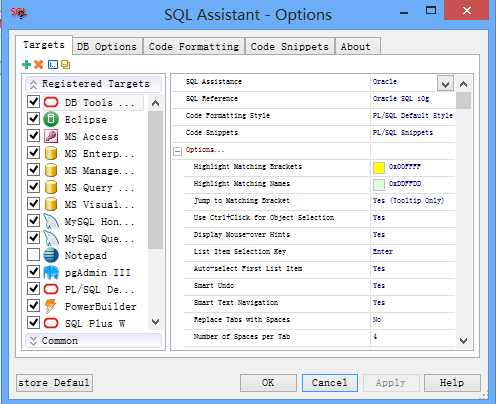Uncheck the DB Tools checkbox
Image resolution: width=496 pixels, height=404 pixels.
[x=33, y=102]
